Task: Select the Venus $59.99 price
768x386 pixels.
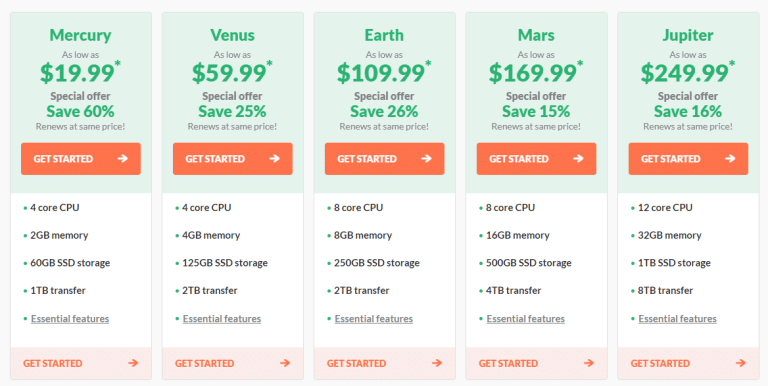Action: click(232, 73)
